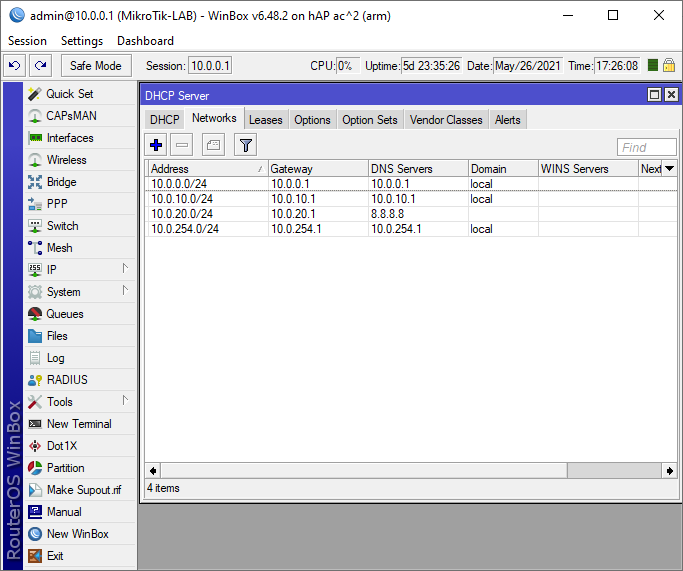Image resolution: width=683 pixels, height=571 pixels.
Task: Click the 10.0.254.1 gateway cell
Action: pyautogui.click(x=318, y=229)
